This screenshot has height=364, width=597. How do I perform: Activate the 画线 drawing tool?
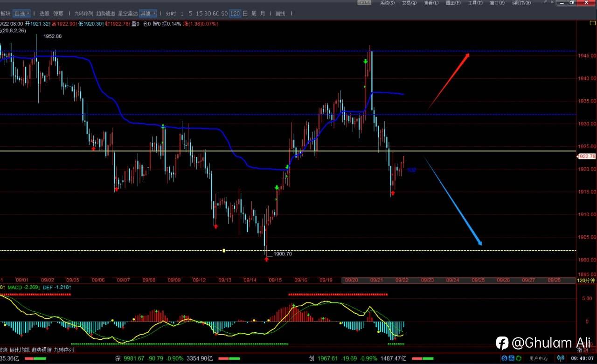[x=280, y=14]
